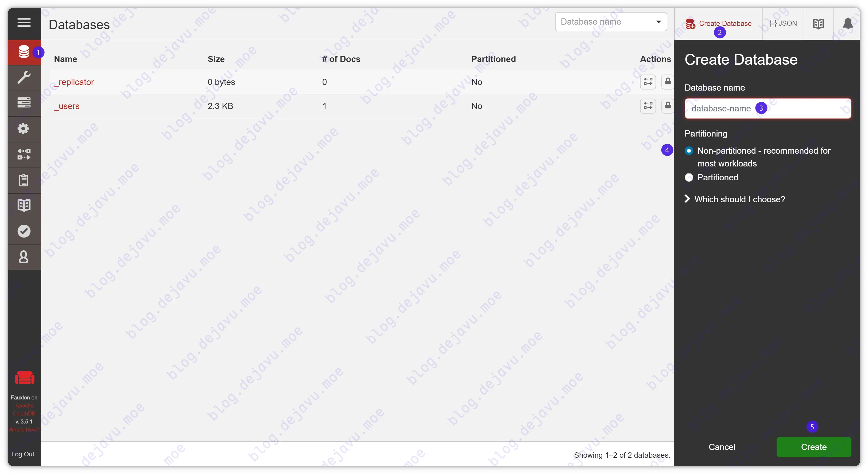Open Replication icon in sidebar

coord(24,154)
